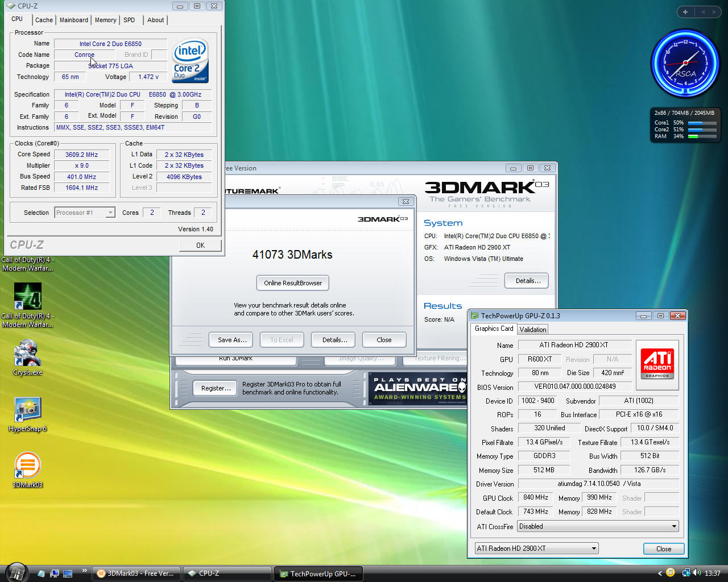This screenshot has width=728, height=582.
Task: Click the neon clock sidebar gadget
Action: (x=685, y=63)
